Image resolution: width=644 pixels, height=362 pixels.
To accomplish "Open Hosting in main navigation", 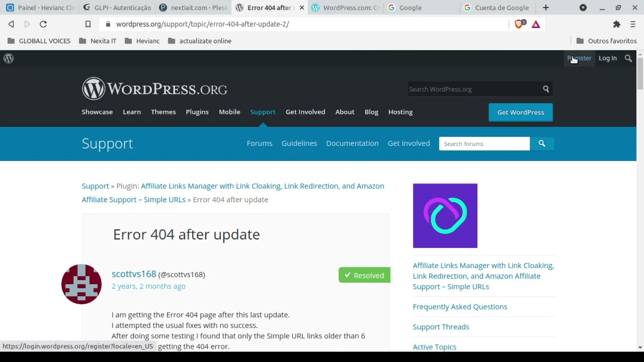I will (x=400, y=112).
